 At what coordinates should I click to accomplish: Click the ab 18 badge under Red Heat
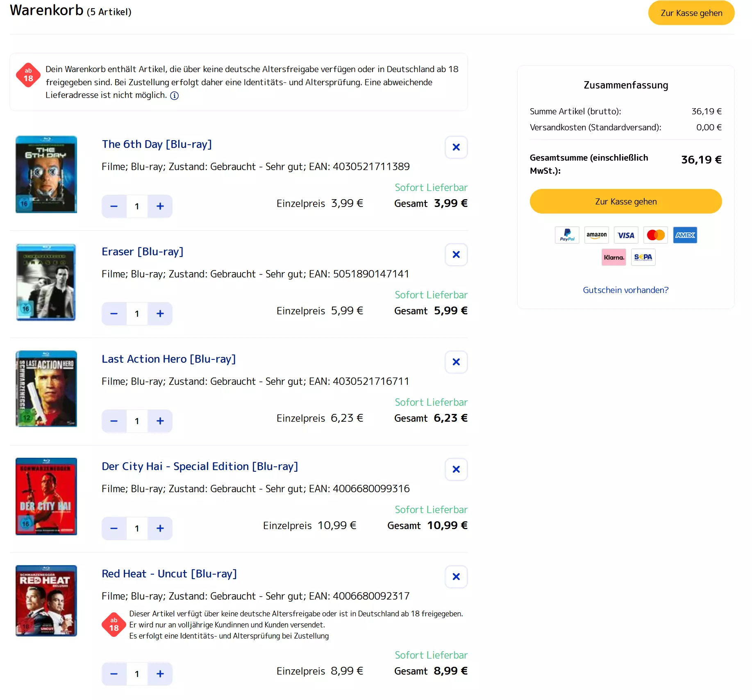pos(114,625)
